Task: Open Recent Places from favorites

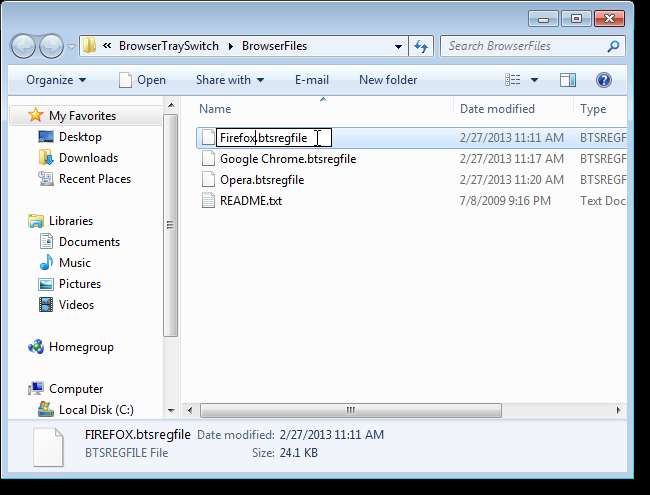Action: click(x=95, y=179)
